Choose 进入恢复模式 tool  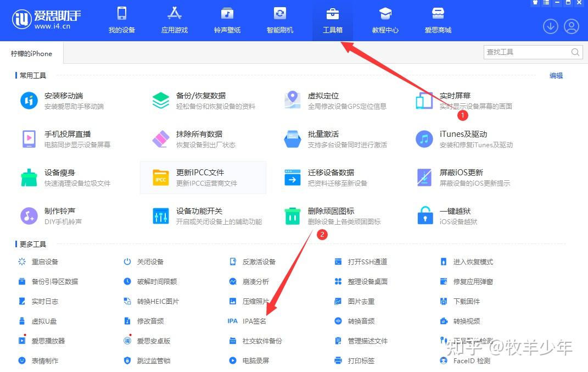[x=467, y=262]
